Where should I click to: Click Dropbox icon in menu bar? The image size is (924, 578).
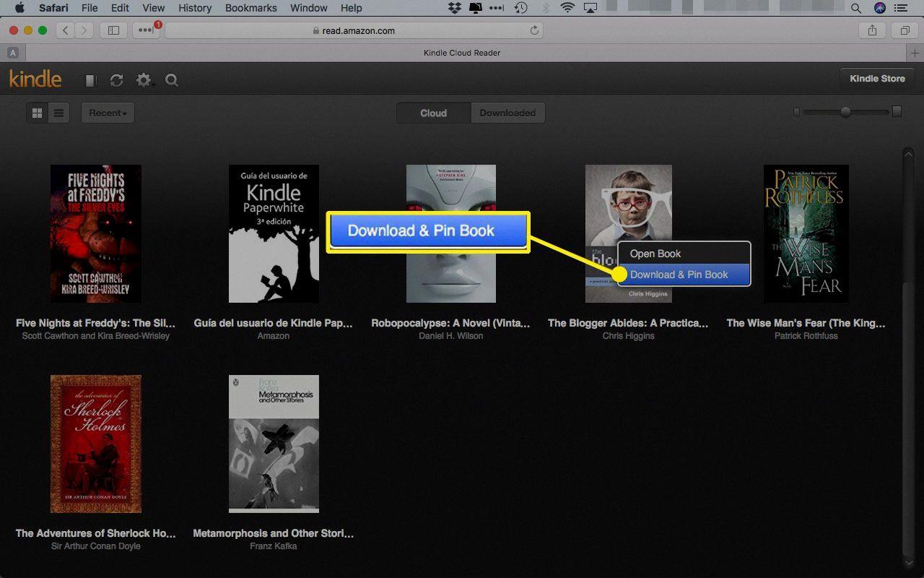click(x=455, y=8)
